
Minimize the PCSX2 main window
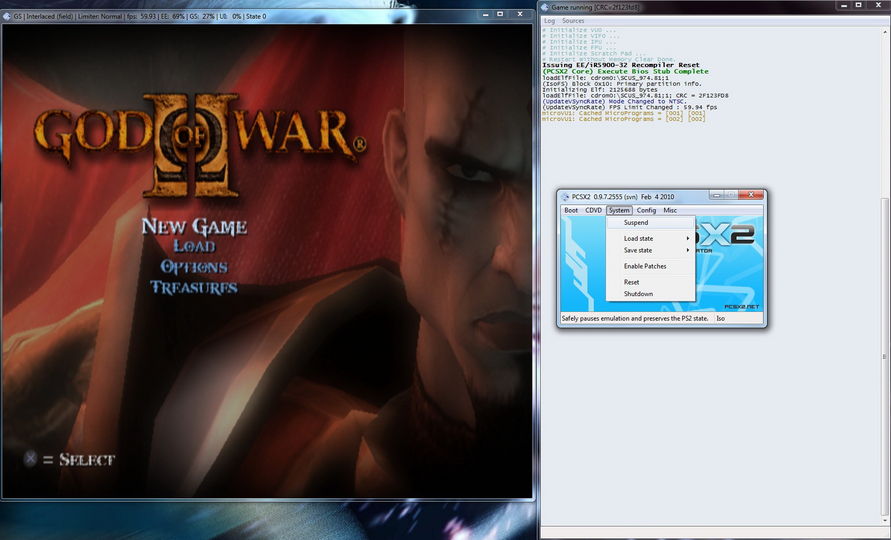(716, 195)
